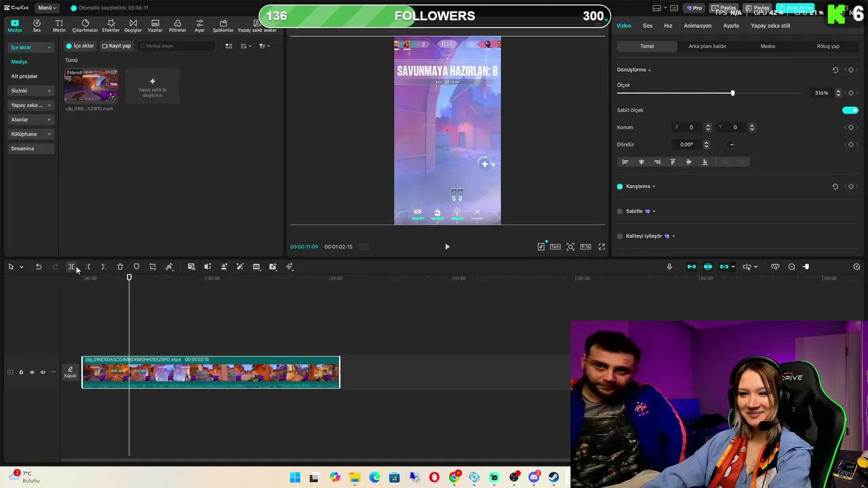The image size is (868, 488).
Task: Lock the video track
Action: tap(21, 372)
